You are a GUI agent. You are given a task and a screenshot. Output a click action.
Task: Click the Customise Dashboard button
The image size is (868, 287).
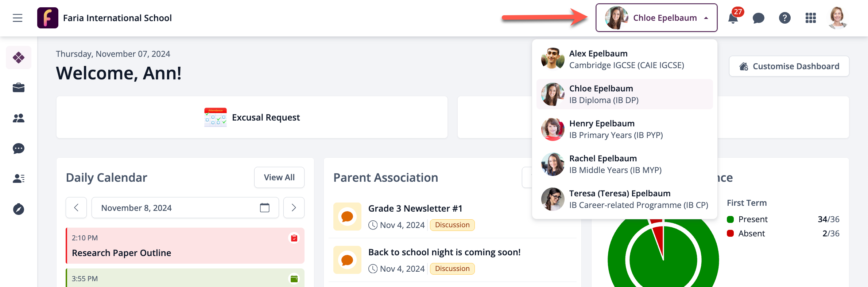coord(789,66)
